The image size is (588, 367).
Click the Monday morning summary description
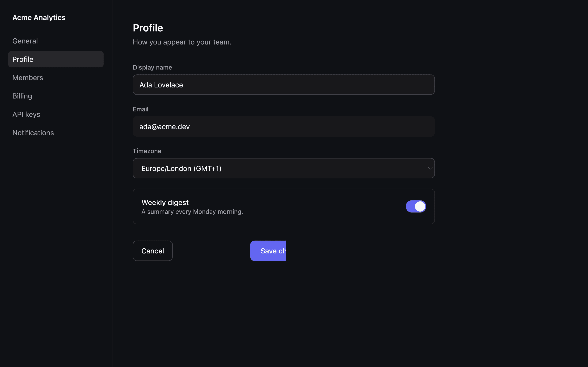click(x=192, y=212)
